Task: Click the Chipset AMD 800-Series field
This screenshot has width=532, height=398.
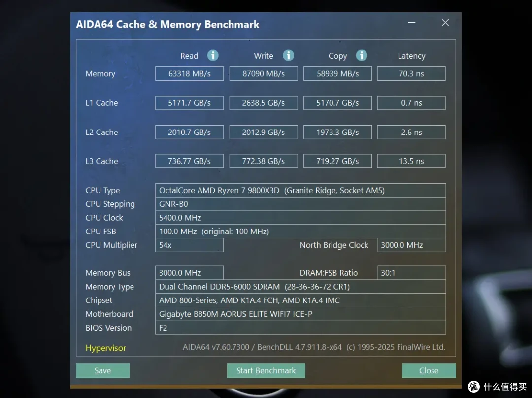Action: (x=300, y=300)
